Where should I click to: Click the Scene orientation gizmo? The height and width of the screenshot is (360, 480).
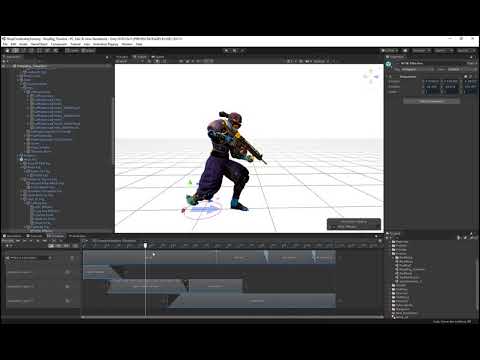point(371,76)
